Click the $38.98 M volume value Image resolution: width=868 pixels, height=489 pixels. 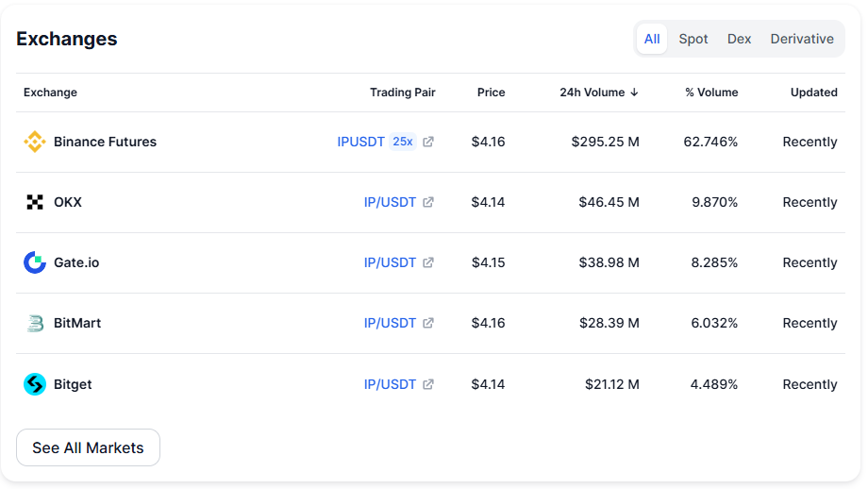pyautogui.click(x=609, y=262)
